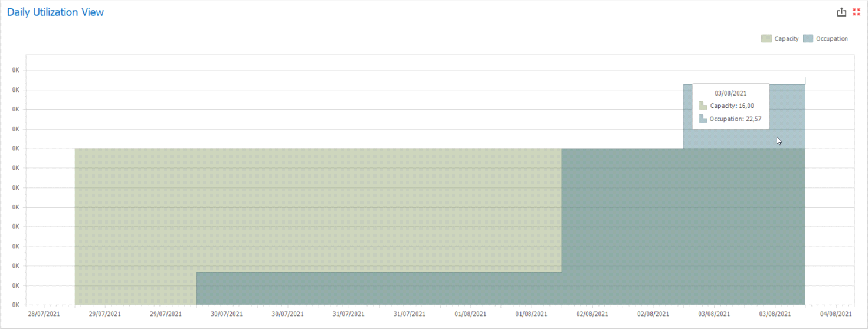This screenshot has width=868, height=329.
Task: Click the topmost 0K y-axis label
Action: coord(16,70)
